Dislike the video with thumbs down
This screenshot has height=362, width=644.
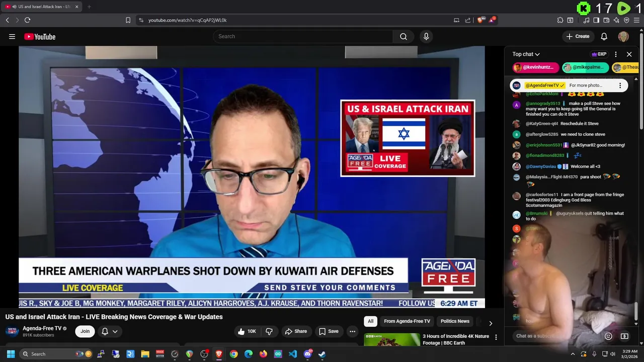tap(269, 331)
